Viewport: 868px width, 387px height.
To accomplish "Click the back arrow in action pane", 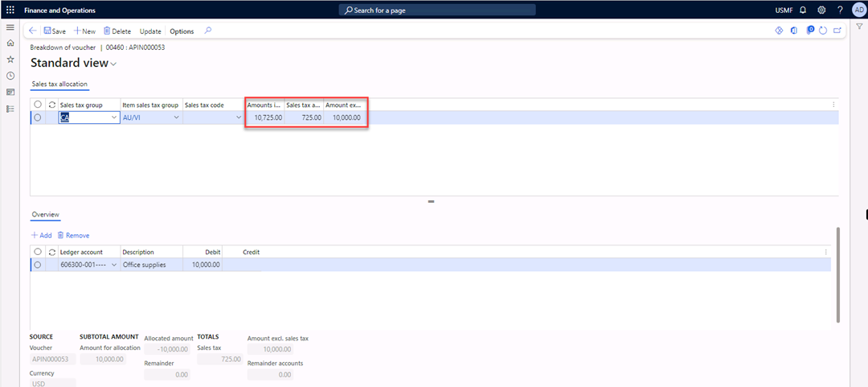I will coord(32,31).
